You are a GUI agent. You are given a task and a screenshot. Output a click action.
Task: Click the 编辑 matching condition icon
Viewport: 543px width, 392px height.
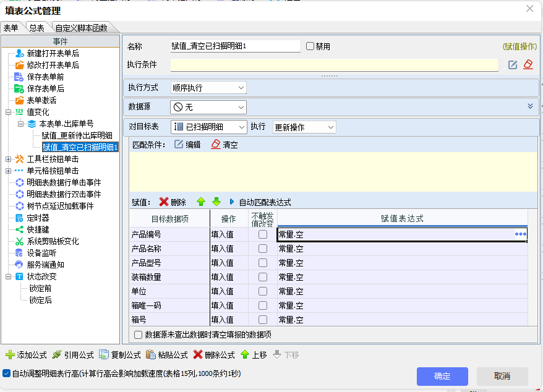pyautogui.click(x=179, y=145)
